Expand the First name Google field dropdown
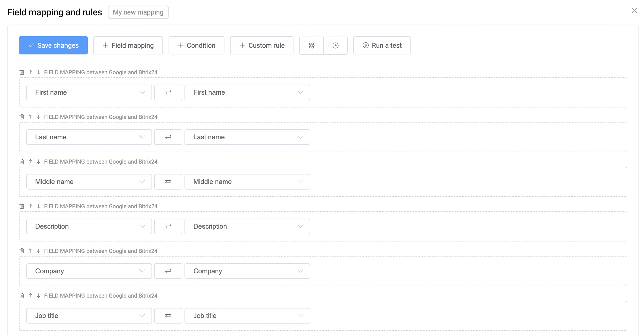644x335 pixels. click(143, 92)
